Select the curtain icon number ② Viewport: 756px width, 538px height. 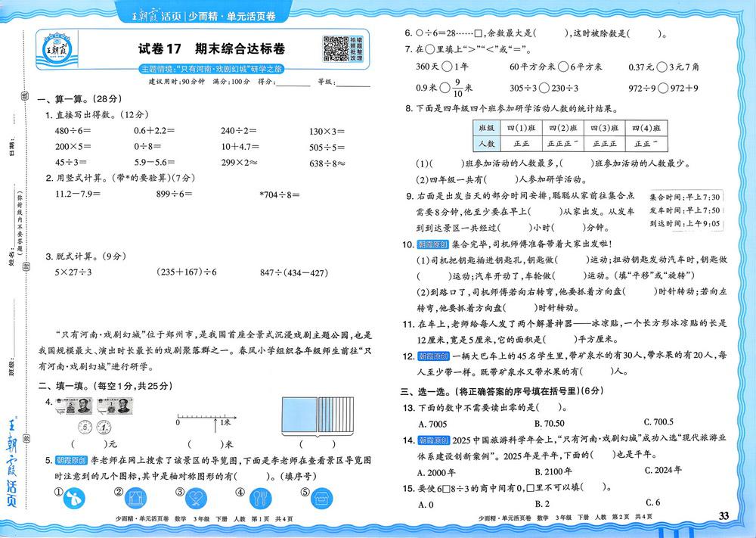(x=136, y=499)
